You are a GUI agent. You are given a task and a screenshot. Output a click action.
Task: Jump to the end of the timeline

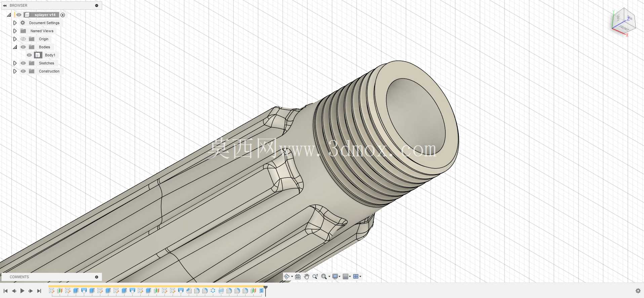tap(39, 291)
